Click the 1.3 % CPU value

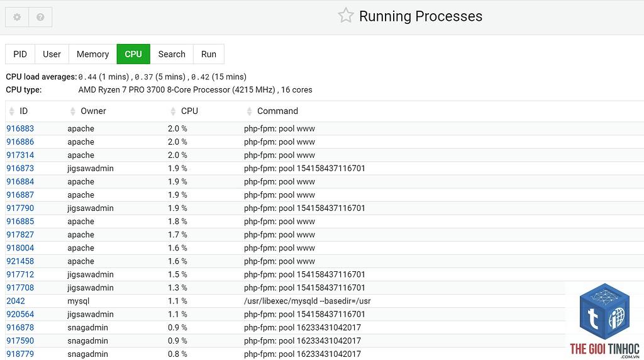click(177, 288)
